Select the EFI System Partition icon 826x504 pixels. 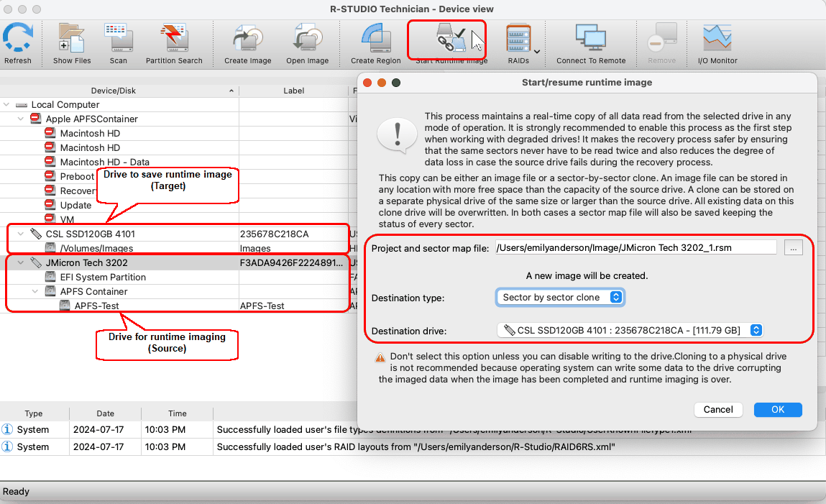(50, 277)
